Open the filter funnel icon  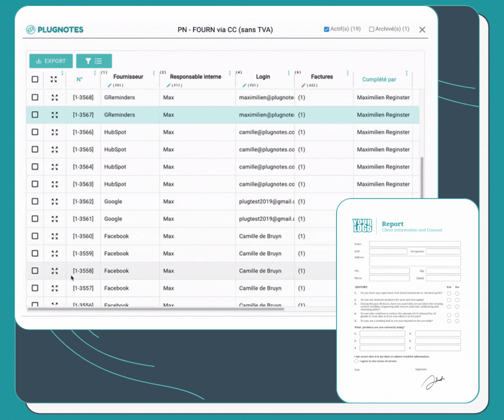pos(88,61)
